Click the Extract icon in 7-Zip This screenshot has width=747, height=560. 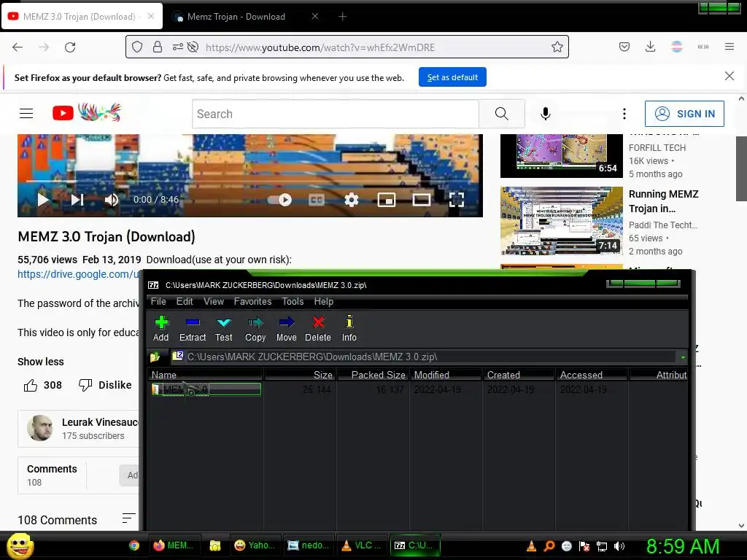[x=193, y=329]
